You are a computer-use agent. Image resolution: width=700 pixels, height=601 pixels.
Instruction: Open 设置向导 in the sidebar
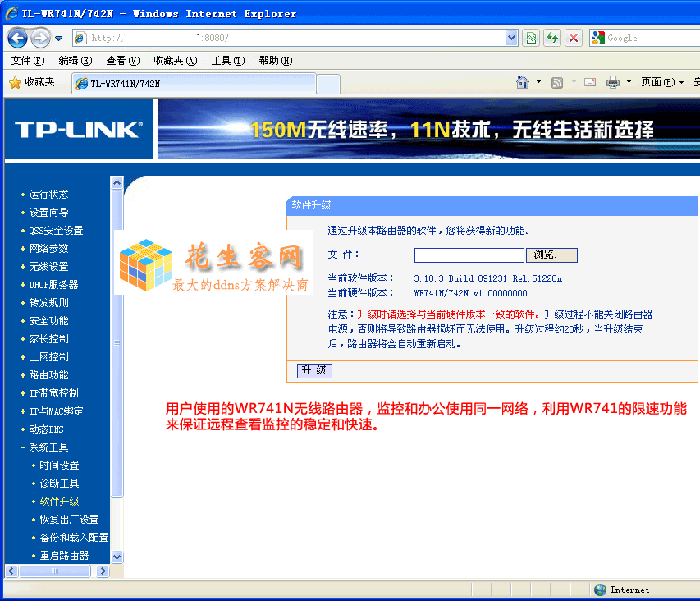(48, 213)
